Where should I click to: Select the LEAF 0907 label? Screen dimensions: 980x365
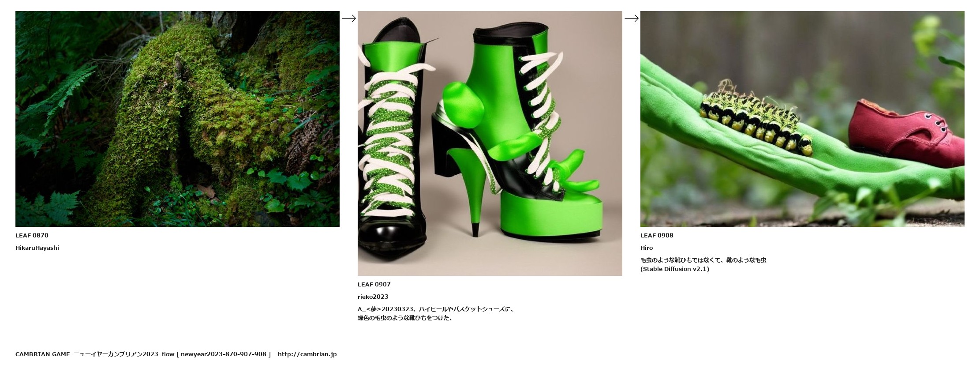click(x=374, y=284)
